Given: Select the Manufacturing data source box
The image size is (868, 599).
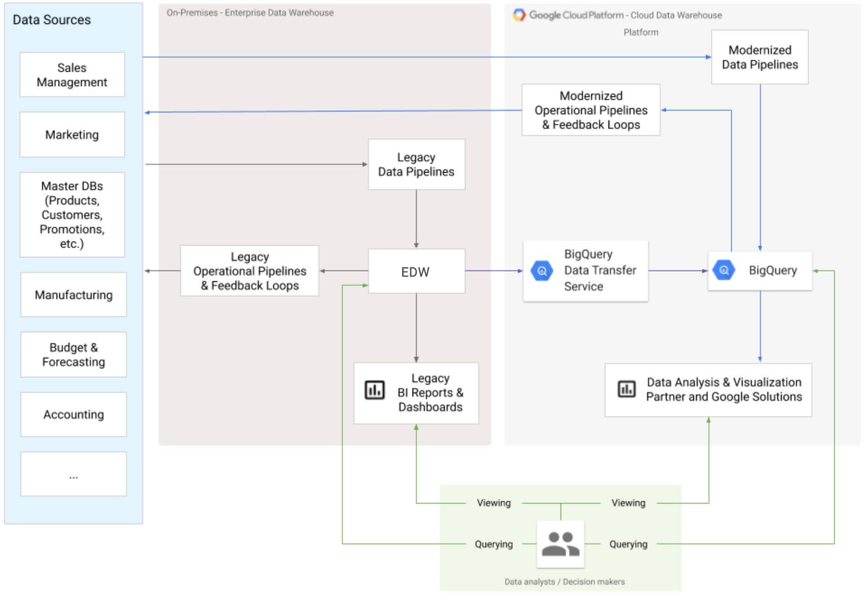Looking at the screenshot, I should coord(74,295).
